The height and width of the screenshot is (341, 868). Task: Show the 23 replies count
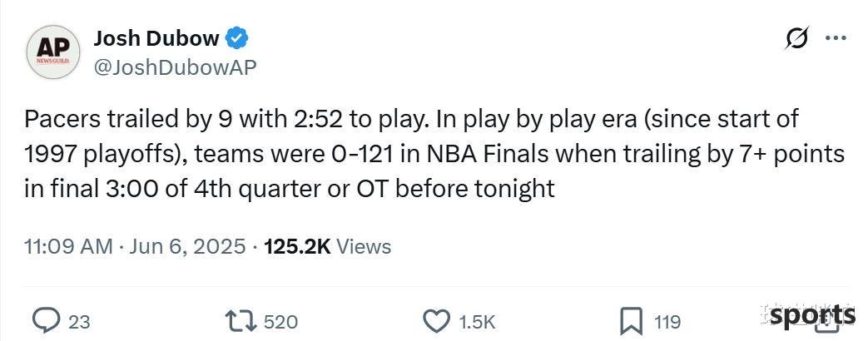[79, 322]
